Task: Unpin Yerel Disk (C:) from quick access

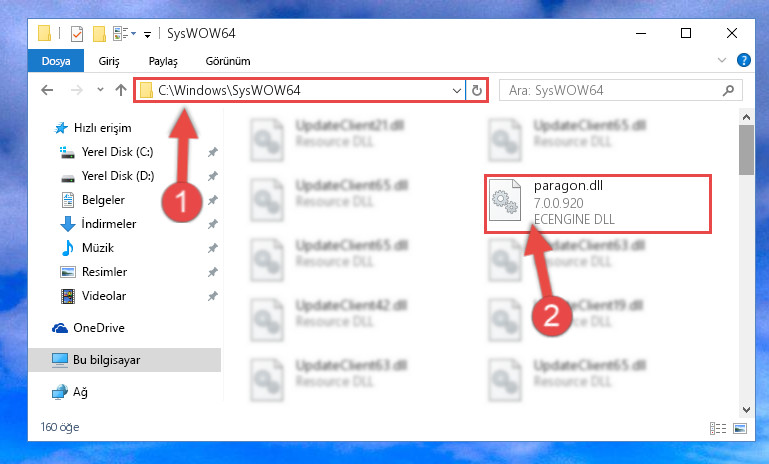Action: click(x=212, y=152)
